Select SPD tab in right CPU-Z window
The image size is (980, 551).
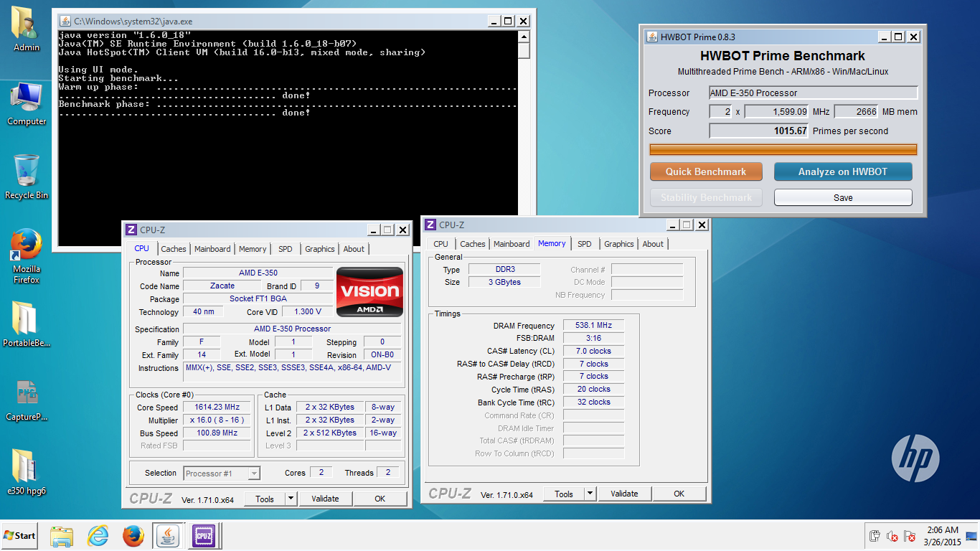coord(585,244)
